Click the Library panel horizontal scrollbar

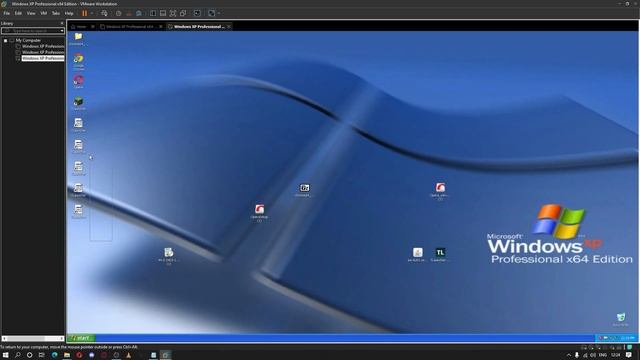pyautogui.click(x=33, y=338)
